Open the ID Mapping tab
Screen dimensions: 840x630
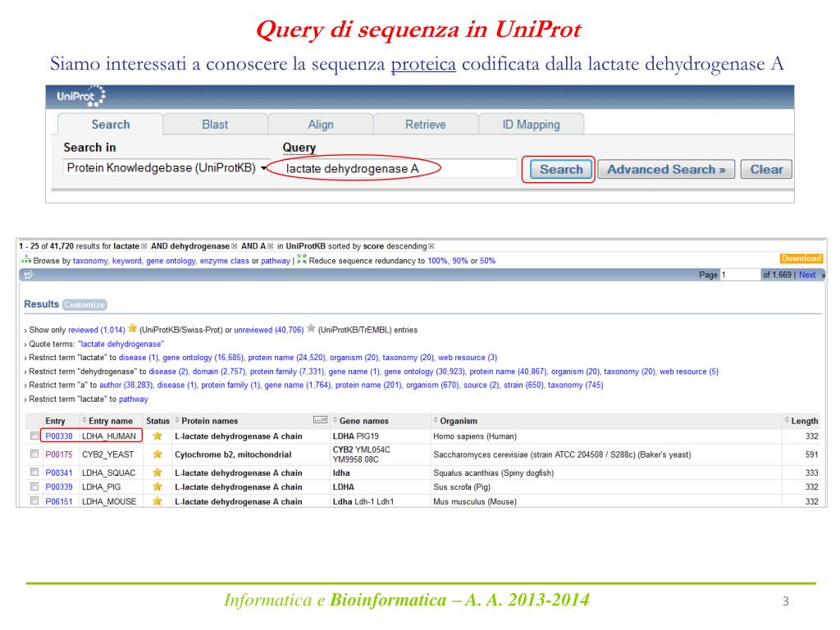(x=531, y=125)
